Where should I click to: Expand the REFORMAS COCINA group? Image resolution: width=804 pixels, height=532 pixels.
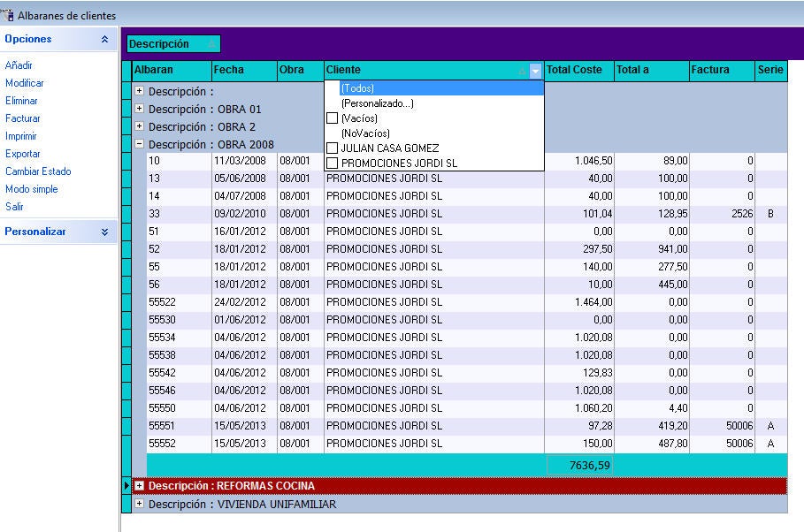139,485
